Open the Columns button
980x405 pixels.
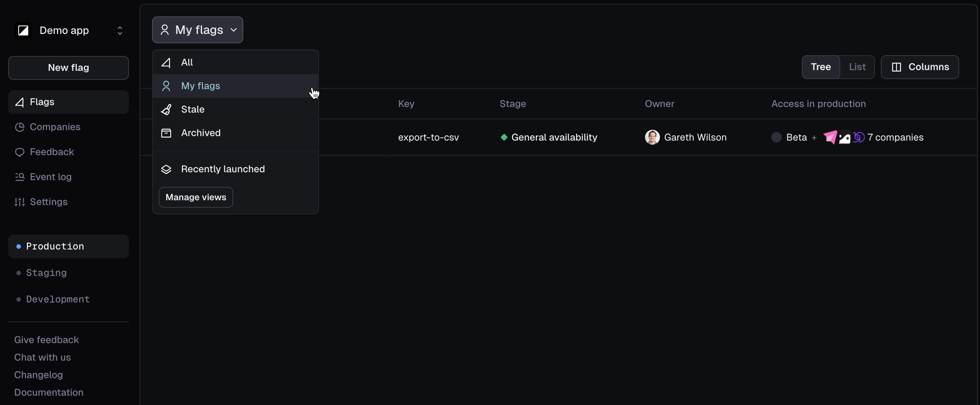[x=920, y=67]
